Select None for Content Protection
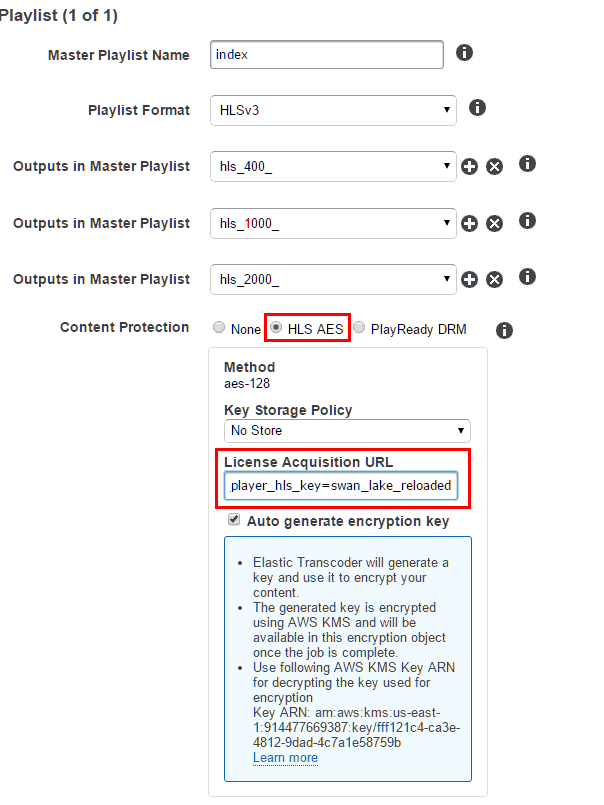Image resolution: width=604 pixels, height=805 pixels. tap(219, 328)
